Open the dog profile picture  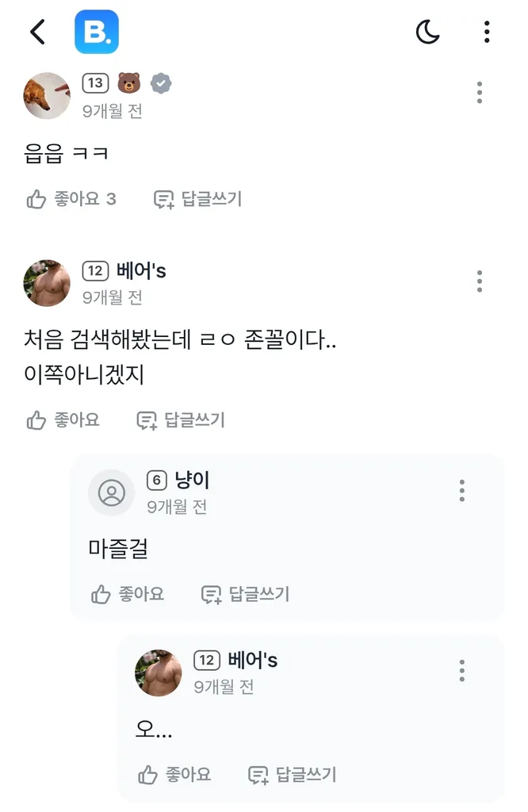coord(48,96)
